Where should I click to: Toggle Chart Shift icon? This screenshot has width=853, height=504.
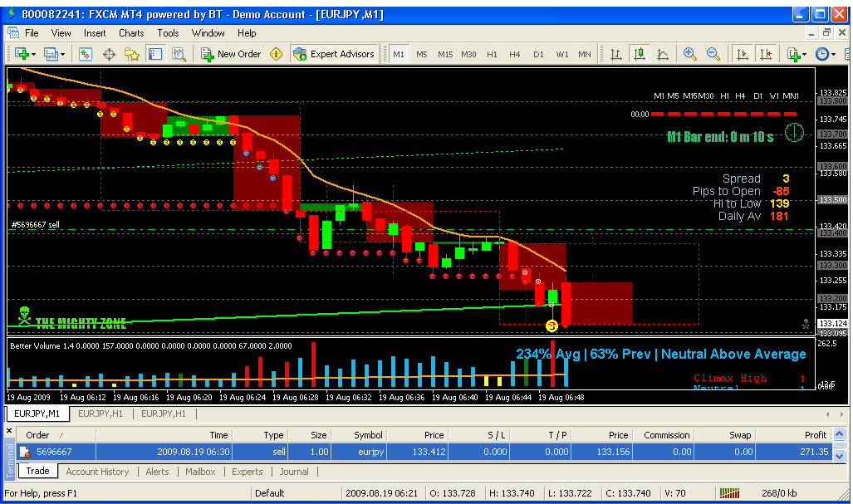(766, 54)
